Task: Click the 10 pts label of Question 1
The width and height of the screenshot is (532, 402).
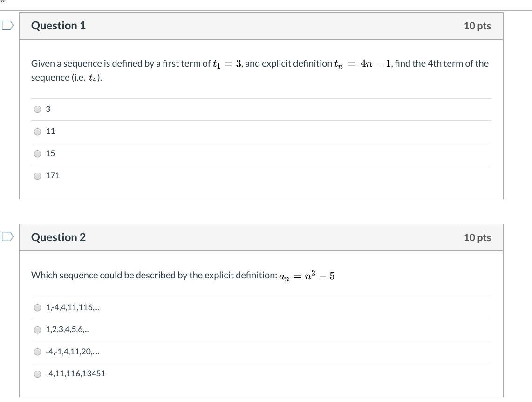Action: 477,26
